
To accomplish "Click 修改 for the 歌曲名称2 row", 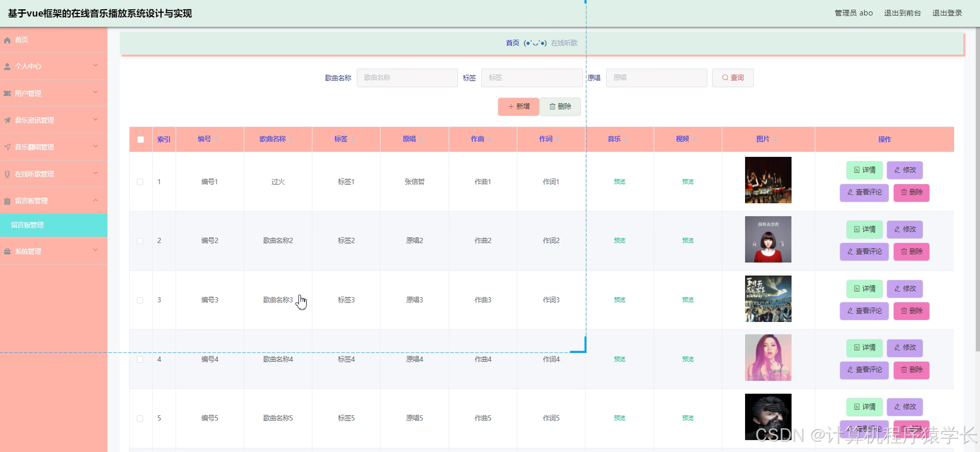I will coord(905,230).
